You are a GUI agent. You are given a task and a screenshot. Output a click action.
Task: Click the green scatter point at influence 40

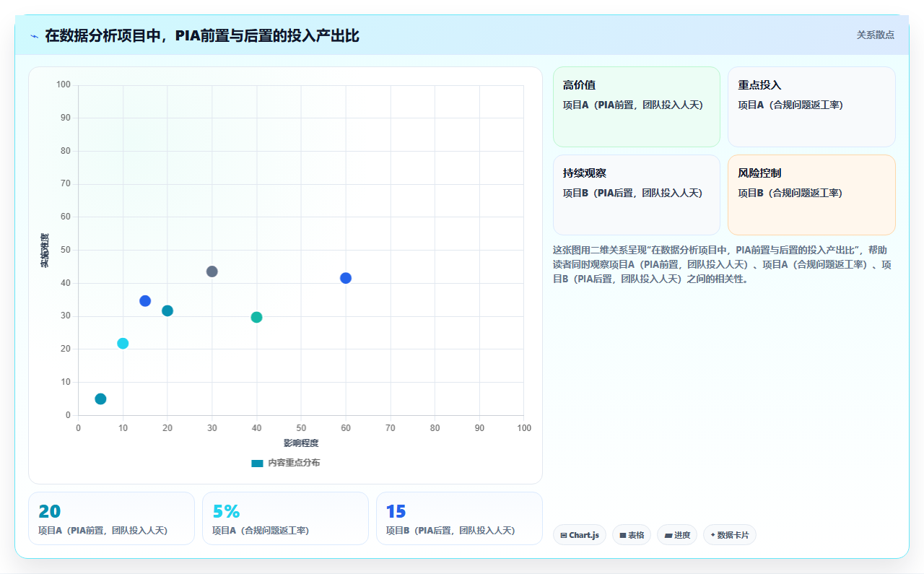(256, 317)
